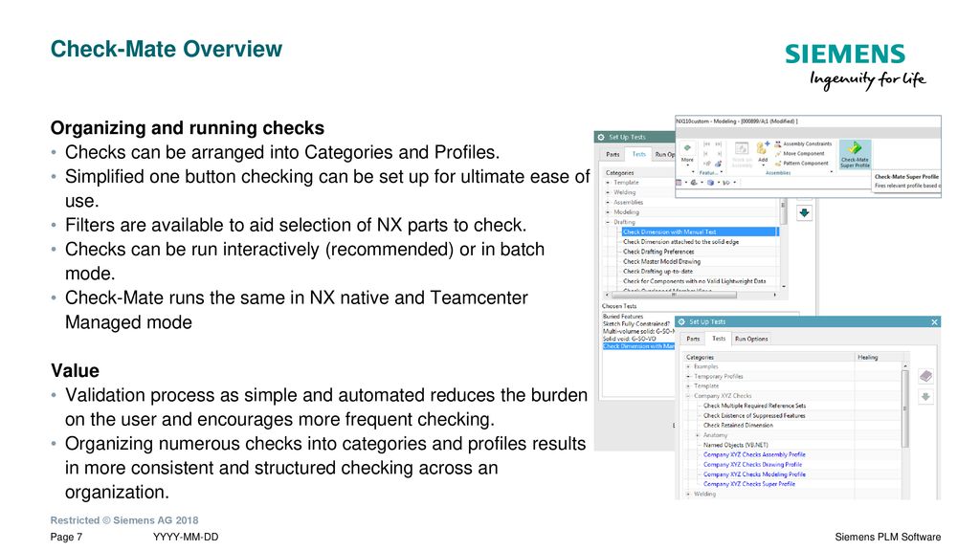Open the dropdown arrow under Add
This screenshot has height=551, width=980.
(x=763, y=166)
